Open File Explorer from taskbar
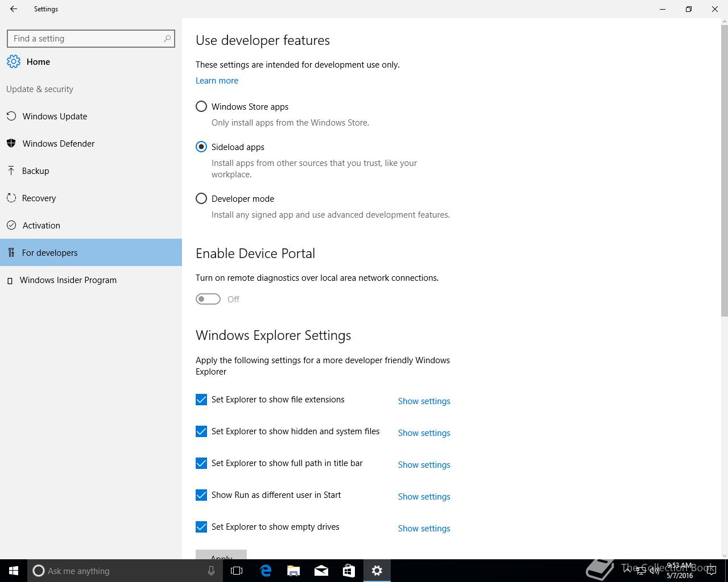This screenshot has width=728, height=582. tap(293, 571)
